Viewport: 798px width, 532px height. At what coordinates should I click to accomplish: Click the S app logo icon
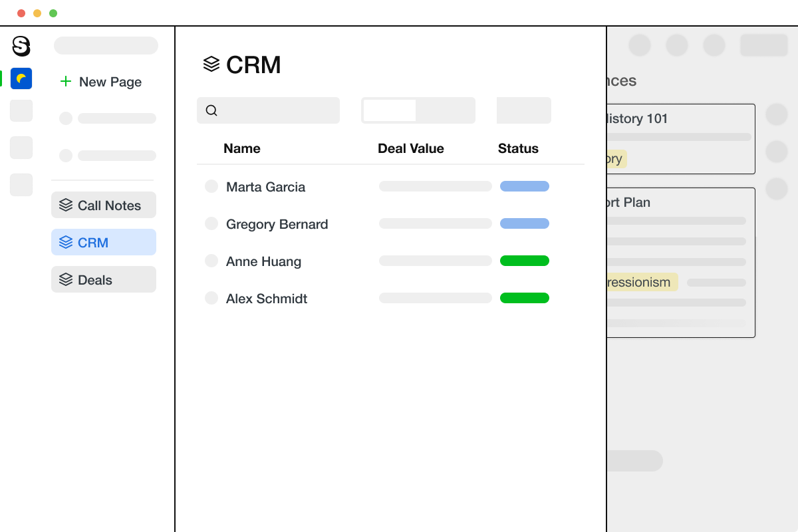coord(21,46)
